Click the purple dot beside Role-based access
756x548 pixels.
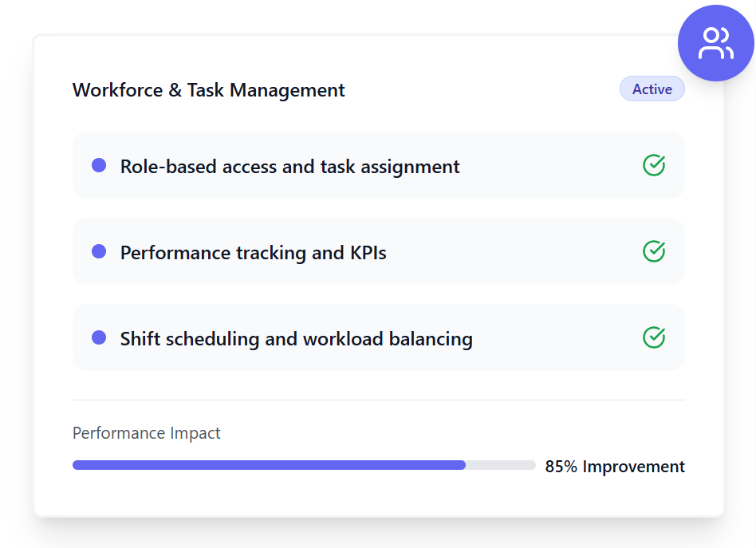pyautogui.click(x=99, y=165)
